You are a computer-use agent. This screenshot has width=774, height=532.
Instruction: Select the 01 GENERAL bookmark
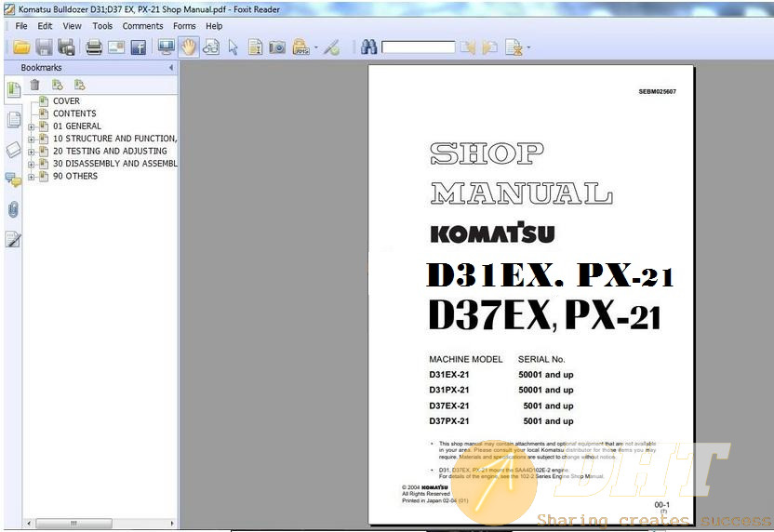[77, 126]
